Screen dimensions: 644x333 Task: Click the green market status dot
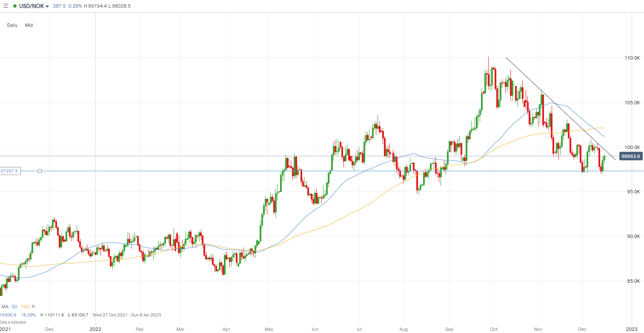point(15,6)
